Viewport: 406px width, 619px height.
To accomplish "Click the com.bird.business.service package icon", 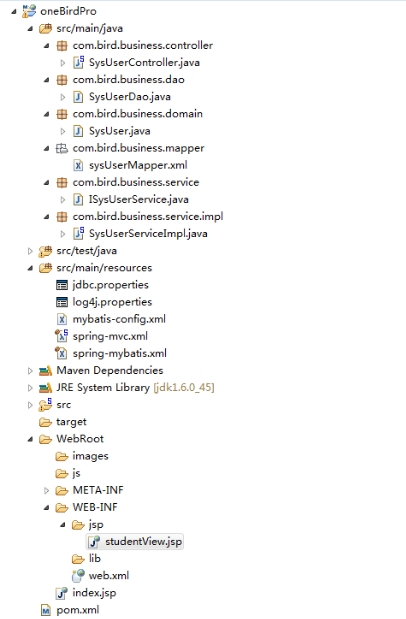I will 62,182.
